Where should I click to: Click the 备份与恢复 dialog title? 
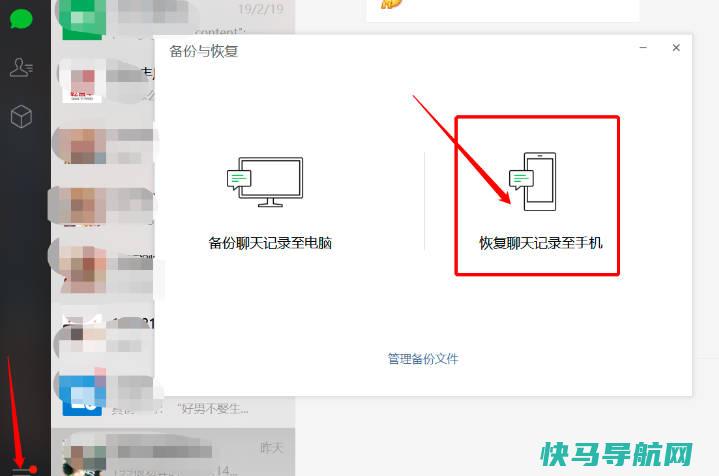(204, 51)
